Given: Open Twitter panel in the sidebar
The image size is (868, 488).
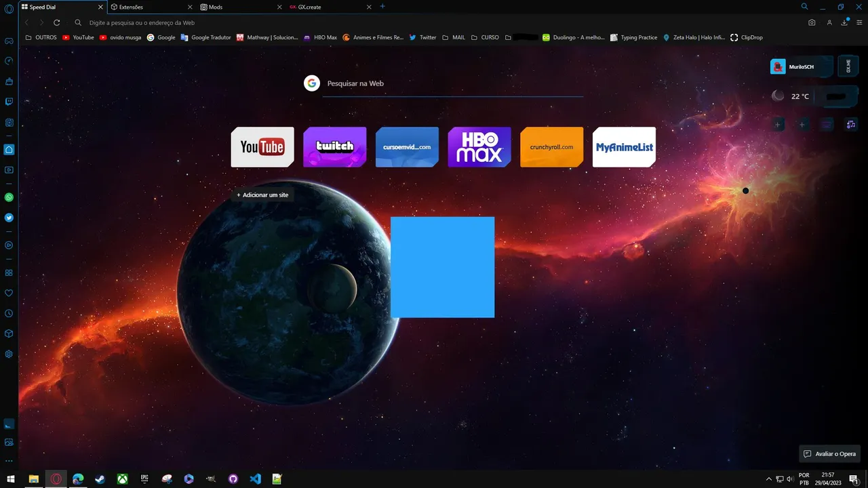Looking at the screenshot, I should click(x=9, y=218).
